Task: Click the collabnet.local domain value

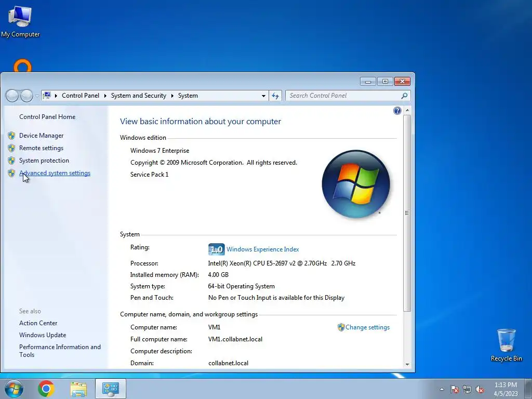Action: point(229,363)
